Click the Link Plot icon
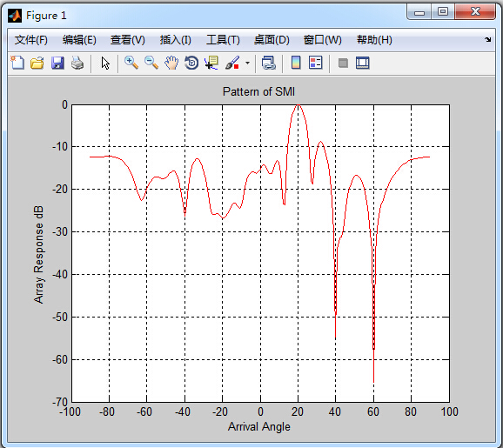Viewport: 503px width, 448px height. tap(269, 63)
